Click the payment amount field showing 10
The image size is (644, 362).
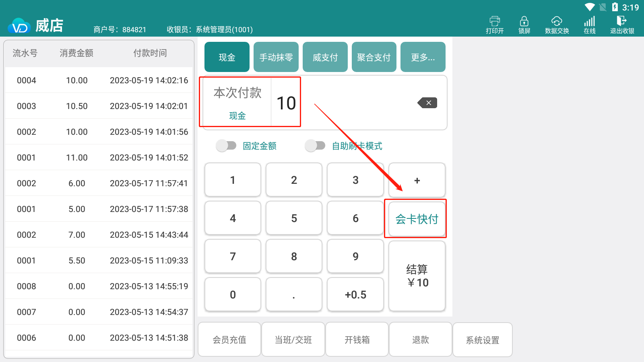coord(286,103)
